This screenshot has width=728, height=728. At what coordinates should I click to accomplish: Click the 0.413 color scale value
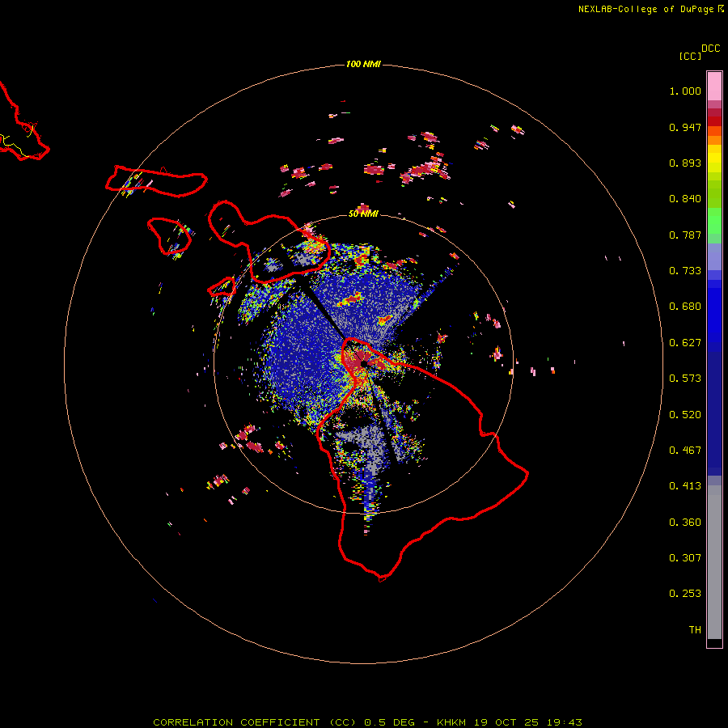[x=685, y=486]
